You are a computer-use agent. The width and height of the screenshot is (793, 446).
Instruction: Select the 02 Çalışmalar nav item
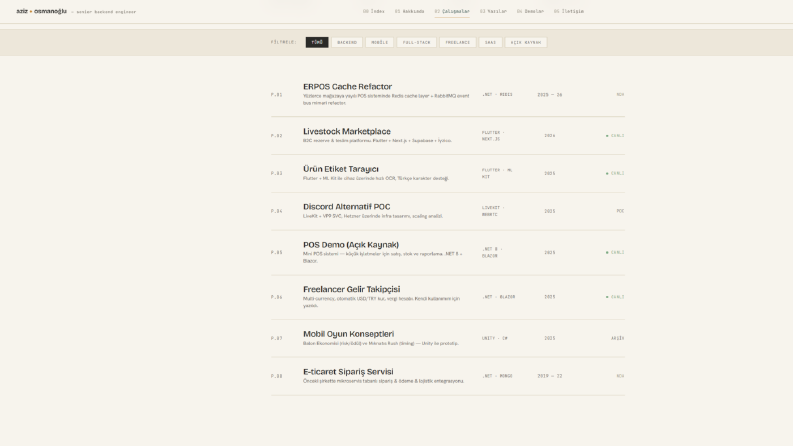(452, 11)
